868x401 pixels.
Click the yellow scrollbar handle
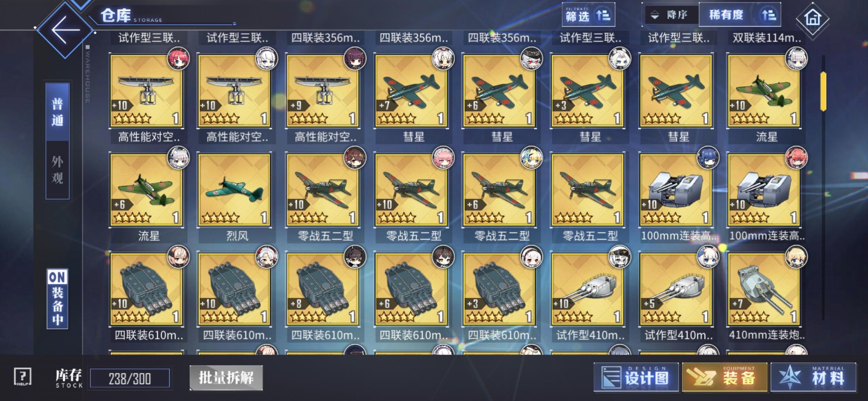[x=823, y=91]
